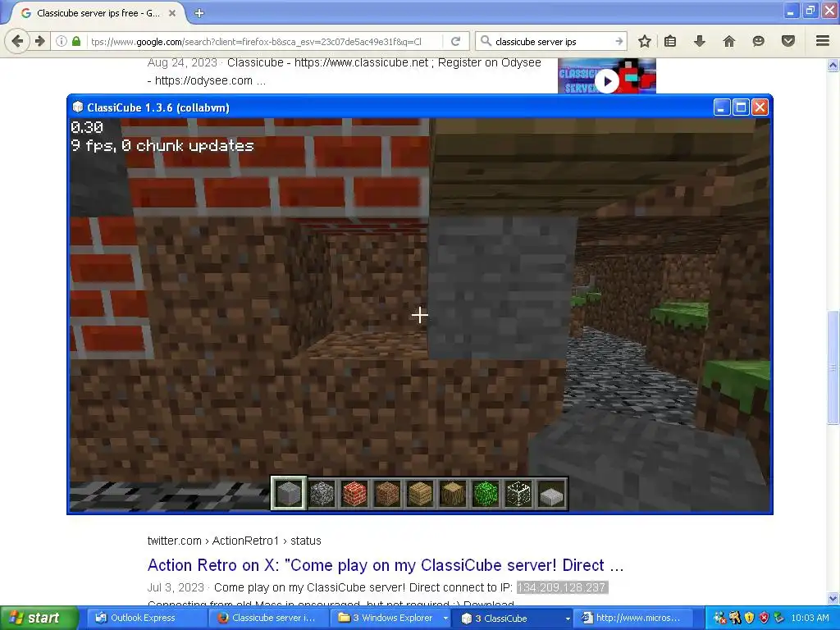Select the red brick block in the hotbar

tap(354, 493)
